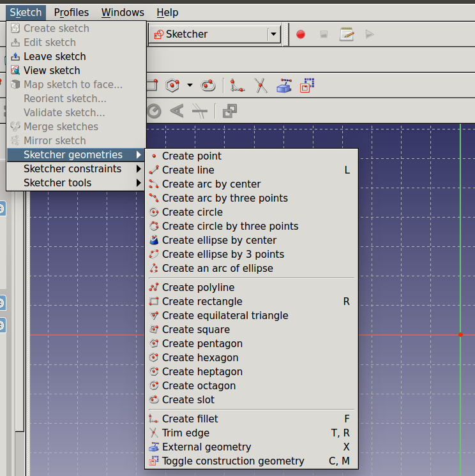475x476 pixels.
Task: Open the Sketcher workbench dropdown
Action: pos(215,34)
